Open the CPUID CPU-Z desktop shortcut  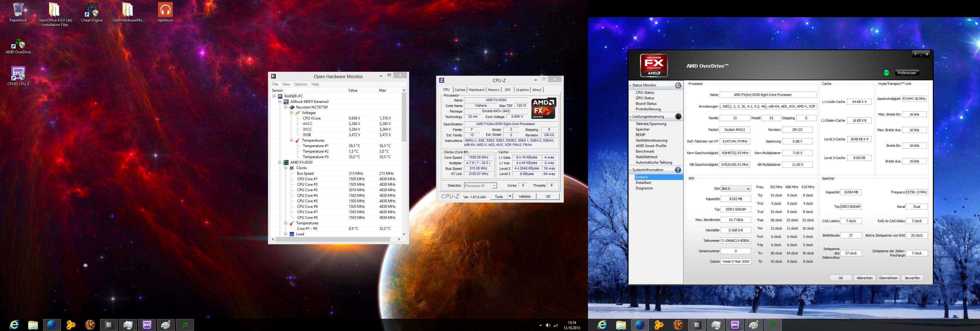point(18,74)
